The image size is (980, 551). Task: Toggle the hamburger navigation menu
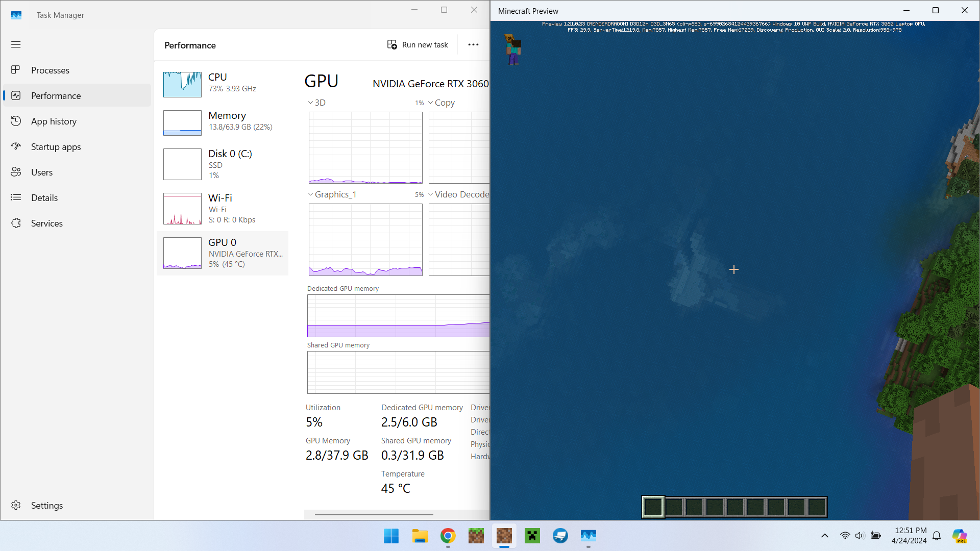click(16, 44)
